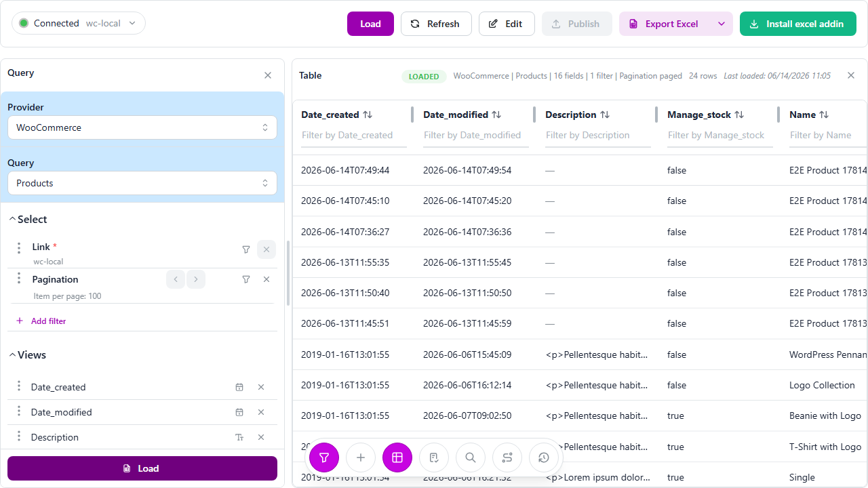The width and height of the screenshot is (868, 488).
Task: Open the Provider WooCommerce dropdown
Action: 142,127
